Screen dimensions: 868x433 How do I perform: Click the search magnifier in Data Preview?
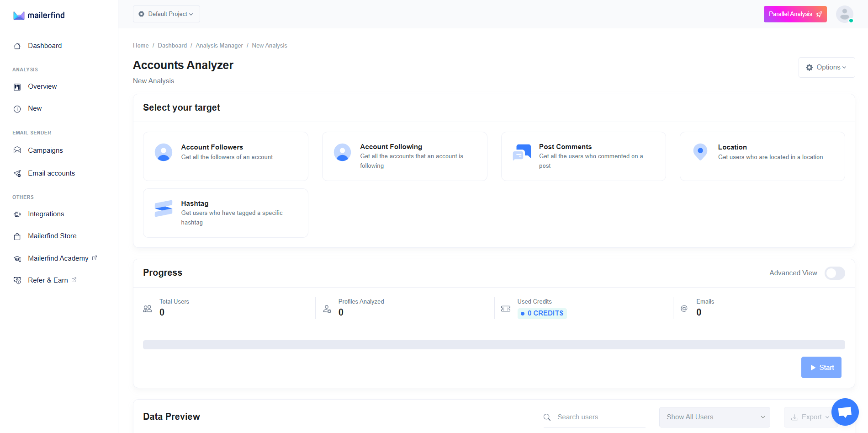(x=547, y=417)
